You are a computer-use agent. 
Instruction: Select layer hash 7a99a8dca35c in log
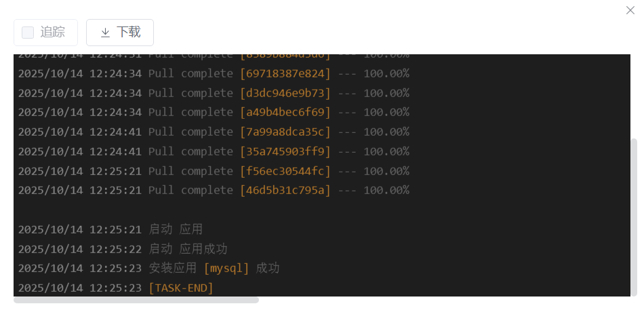click(x=285, y=132)
